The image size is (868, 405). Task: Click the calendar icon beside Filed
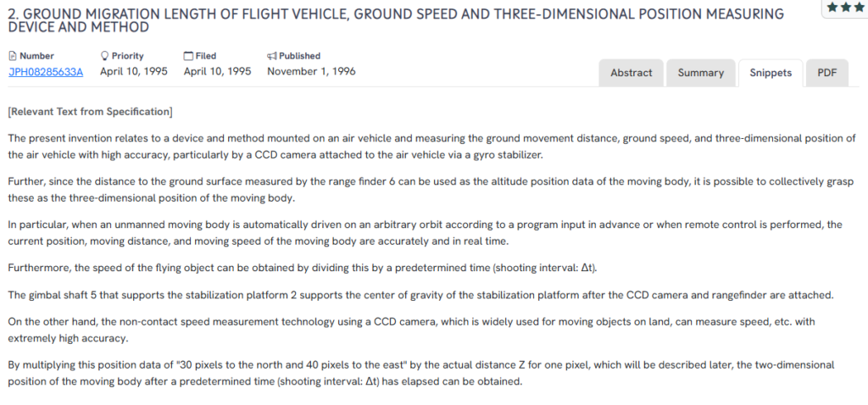pos(188,56)
